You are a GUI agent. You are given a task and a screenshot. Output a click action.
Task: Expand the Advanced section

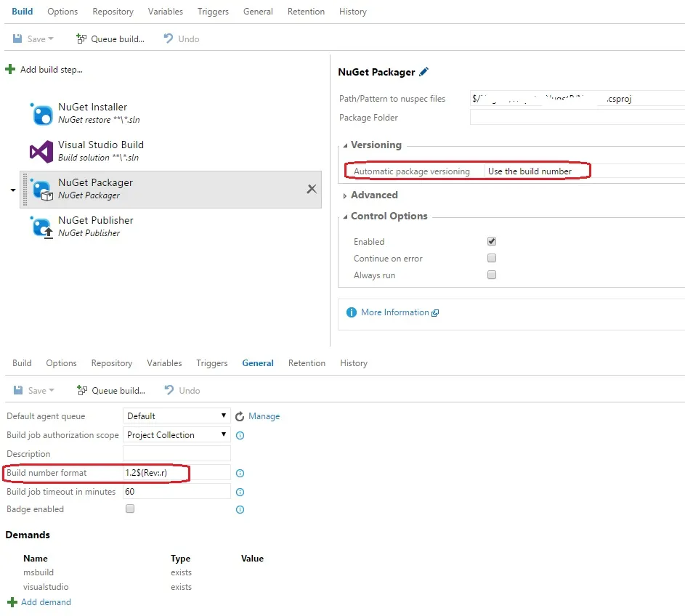pos(345,195)
